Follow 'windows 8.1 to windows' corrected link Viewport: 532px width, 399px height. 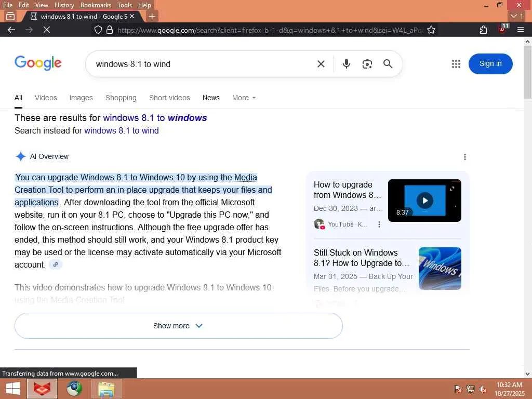click(155, 118)
